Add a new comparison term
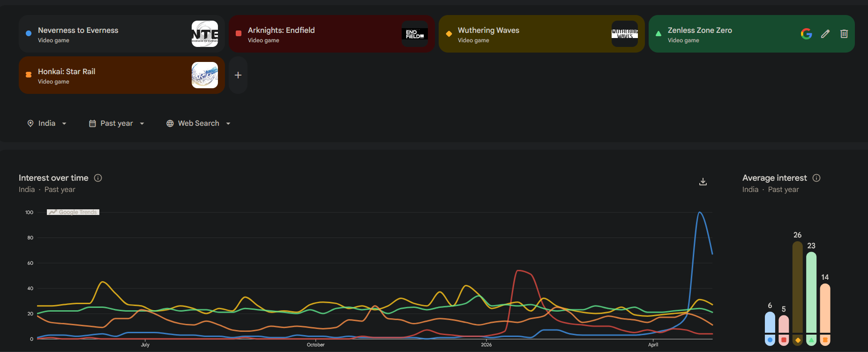This screenshot has width=868, height=352. pyautogui.click(x=238, y=75)
